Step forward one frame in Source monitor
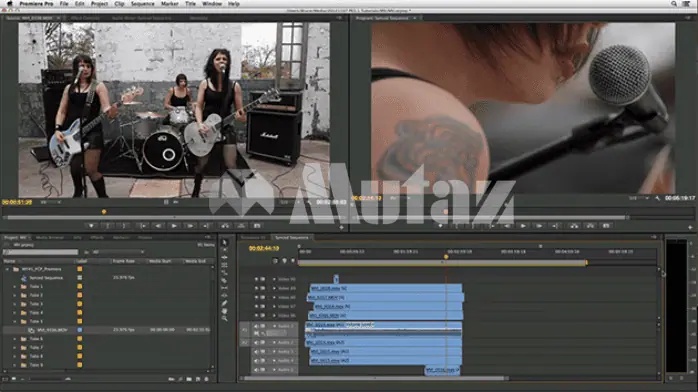 tap(190, 226)
